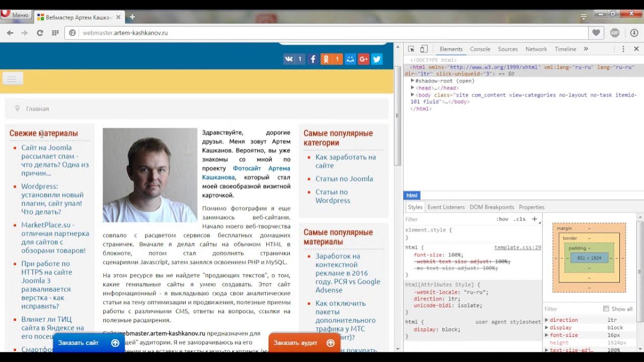
Task: Click the 'Заказать сайт' blue button
Action: pos(89,343)
